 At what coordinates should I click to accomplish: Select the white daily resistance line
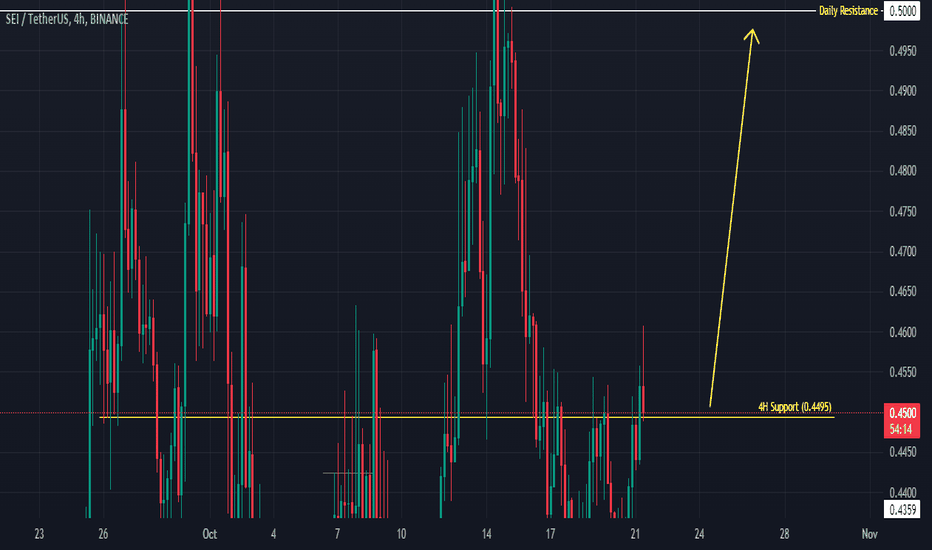coord(408,11)
